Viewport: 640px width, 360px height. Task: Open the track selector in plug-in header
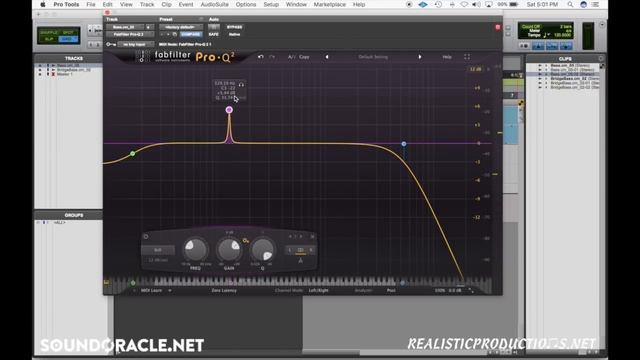(124, 27)
